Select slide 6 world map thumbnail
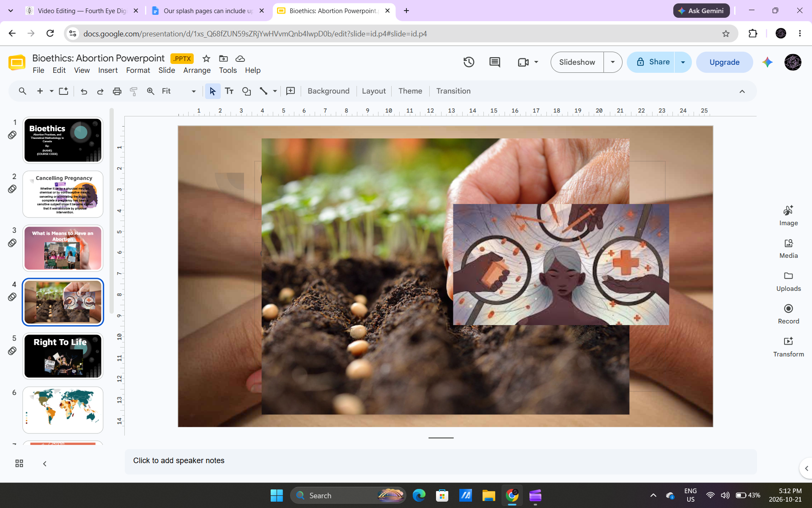The height and width of the screenshot is (508, 812). coord(63,410)
